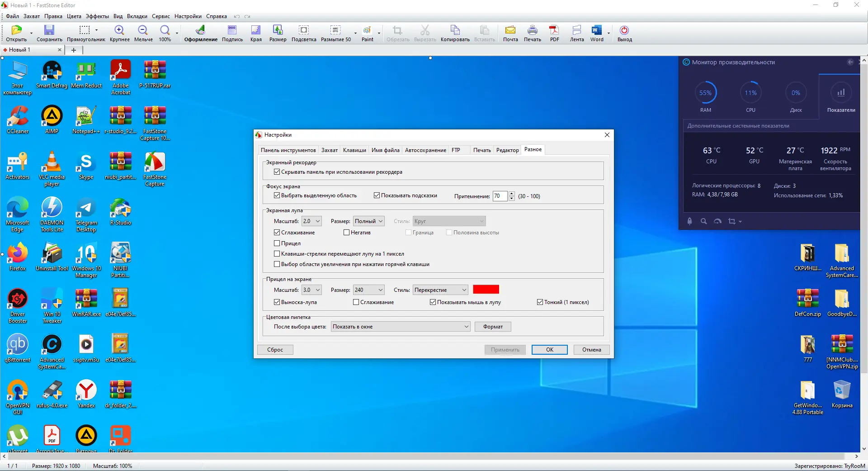Open the Файл menu
Viewport: 868px width, 471px height.
pos(12,16)
